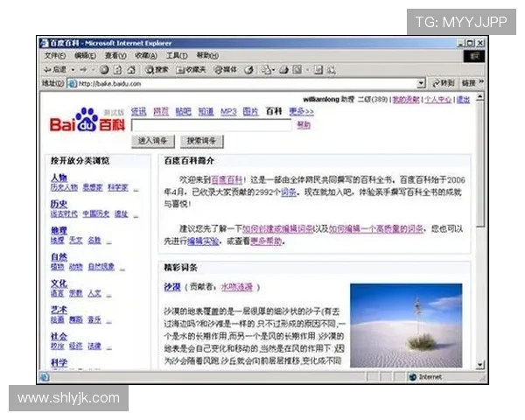Screen dimensions: 525x420
Task: Click the page scrollbar down arrow
Action: tap(480, 365)
